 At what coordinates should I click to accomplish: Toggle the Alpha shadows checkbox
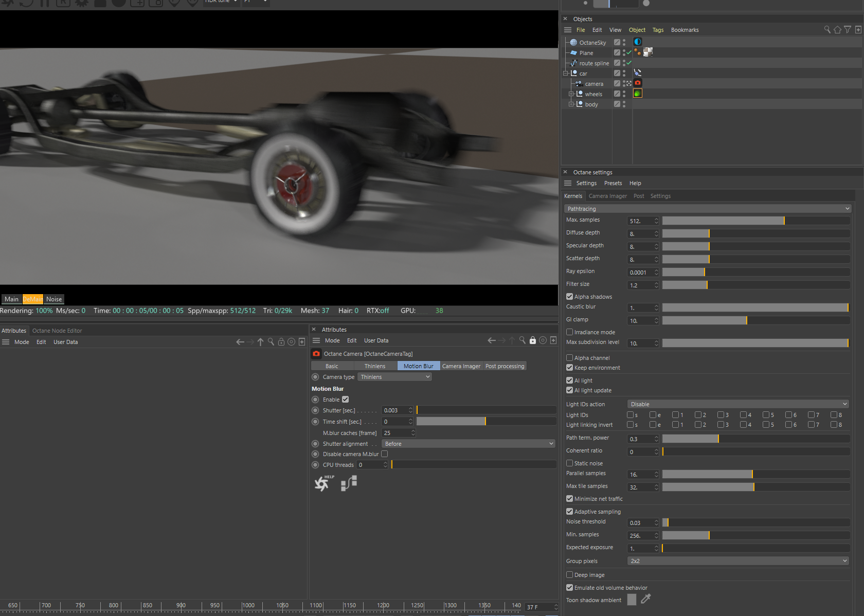(x=570, y=297)
